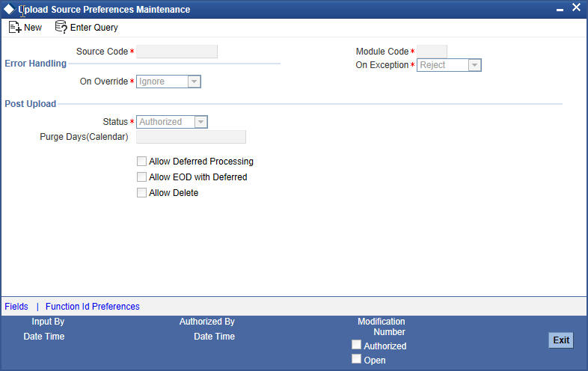Click the window title "Upload Source Preferences Maintenance"
Image resolution: width=588 pixels, height=371 pixels.
tap(104, 10)
